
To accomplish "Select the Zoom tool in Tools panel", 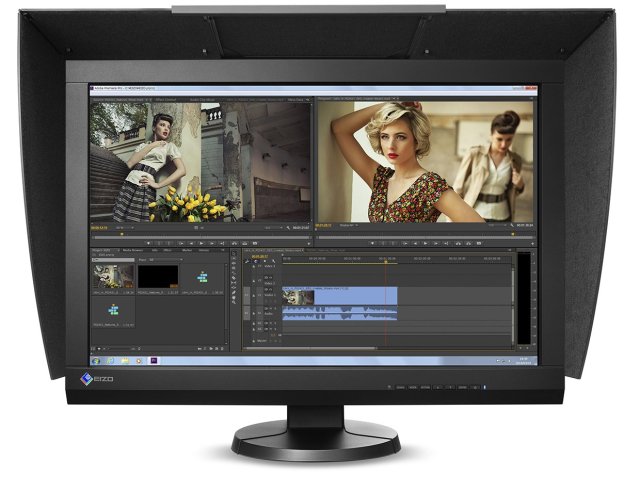I will [x=233, y=302].
